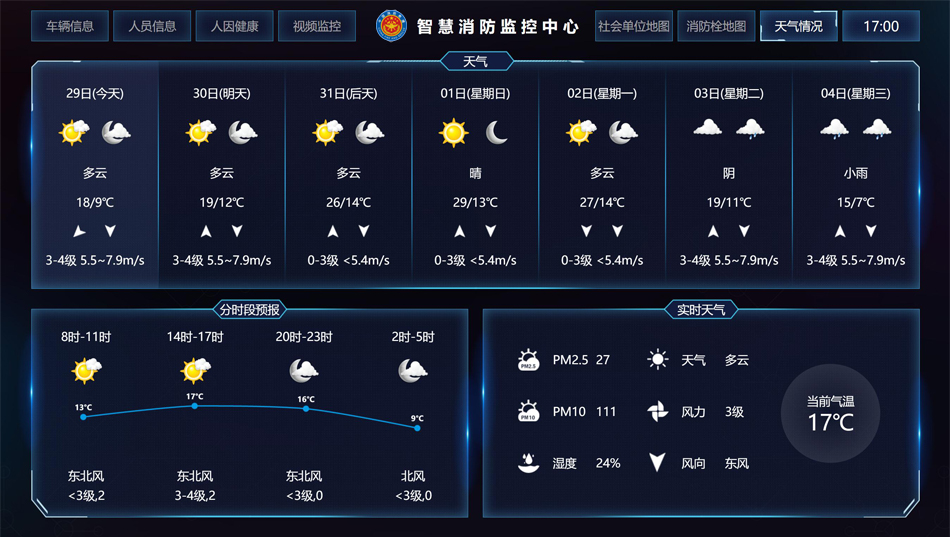Click the 当前气温 17°C circle

[830, 414]
